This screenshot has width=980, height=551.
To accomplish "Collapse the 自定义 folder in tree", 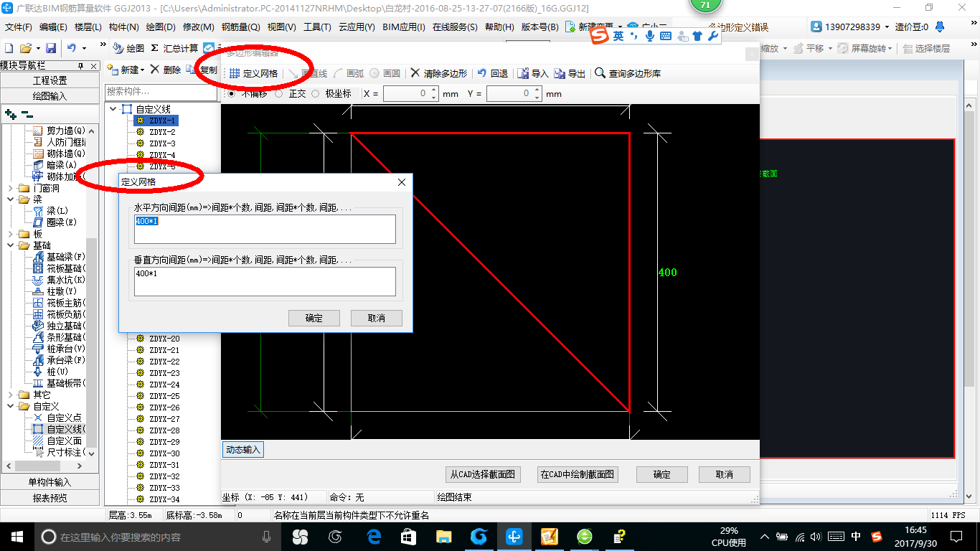I will pyautogui.click(x=11, y=406).
